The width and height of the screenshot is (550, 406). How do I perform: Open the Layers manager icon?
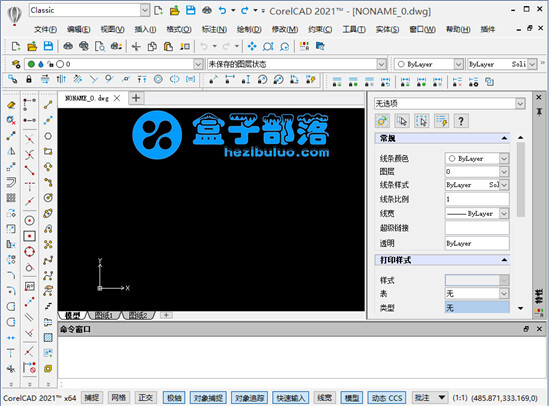click(15, 64)
